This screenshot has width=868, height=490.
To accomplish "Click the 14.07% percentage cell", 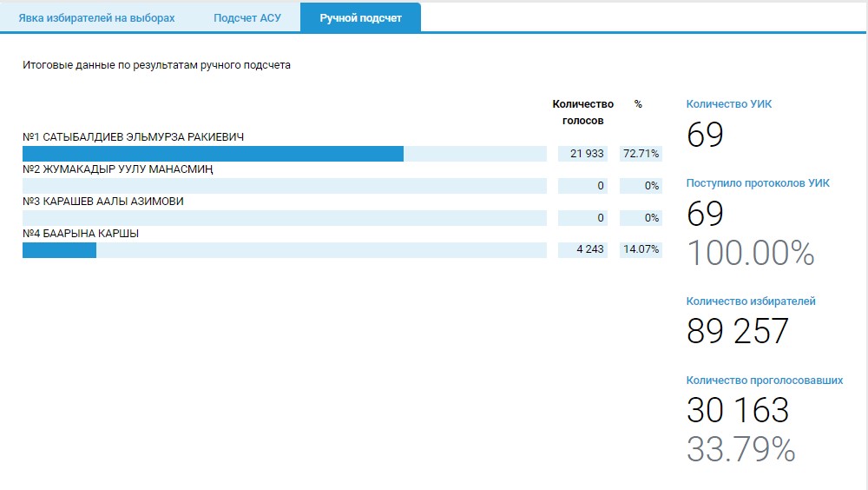I will coord(641,250).
